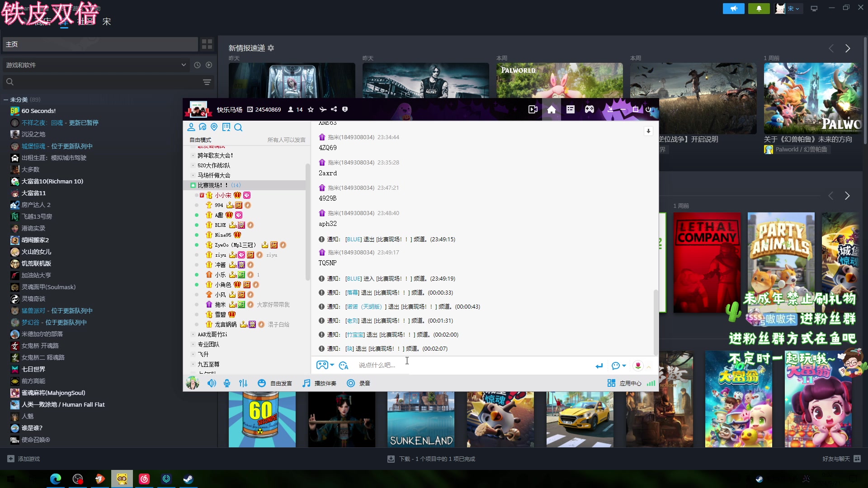
Task: Go to next news items arrow
Action: pos(848,48)
